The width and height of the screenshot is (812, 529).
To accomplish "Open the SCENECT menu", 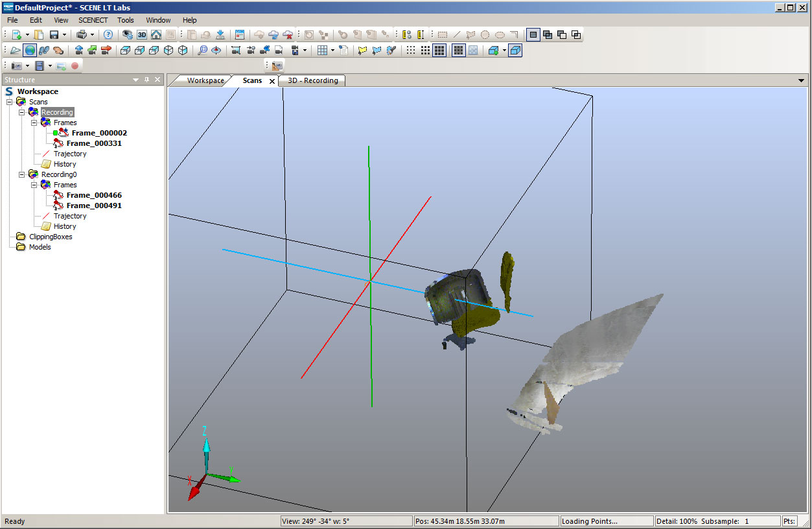I will (x=93, y=20).
